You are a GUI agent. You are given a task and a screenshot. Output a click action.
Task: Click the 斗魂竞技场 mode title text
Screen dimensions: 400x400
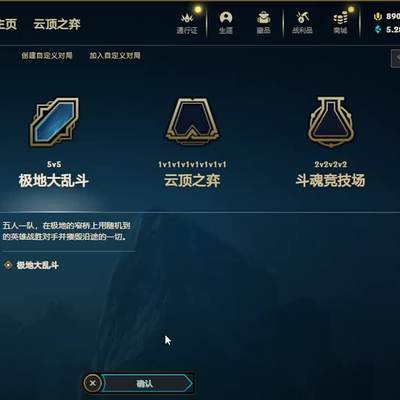pos(330,181)
